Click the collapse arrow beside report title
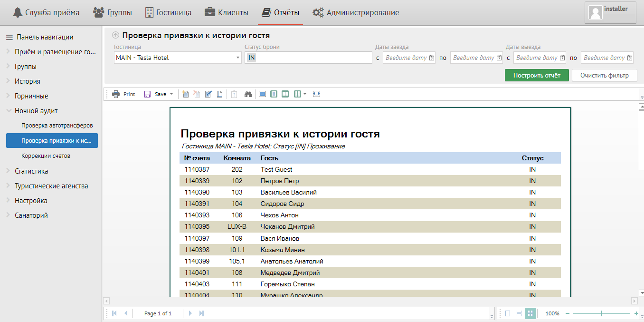 (115, 35)
